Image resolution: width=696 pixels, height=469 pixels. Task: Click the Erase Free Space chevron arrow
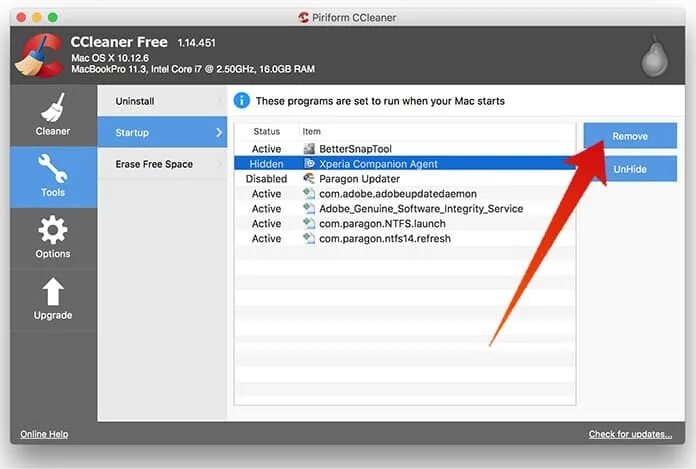pyautogui.click(x=220, y=164)
